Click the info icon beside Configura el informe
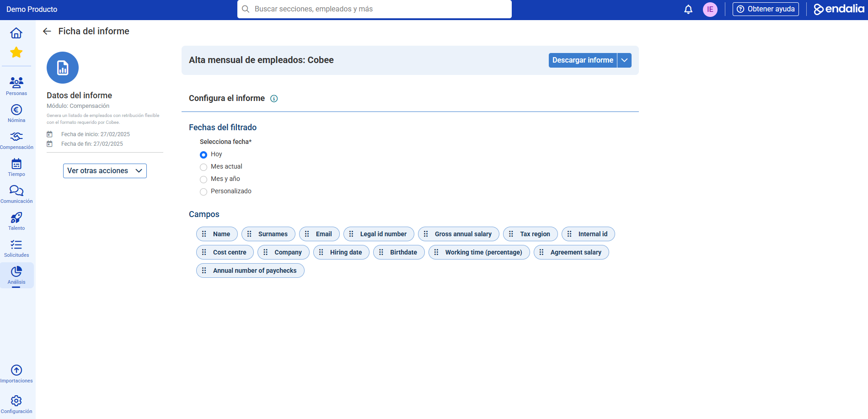The image size is (868, 419). pos(274,99)
